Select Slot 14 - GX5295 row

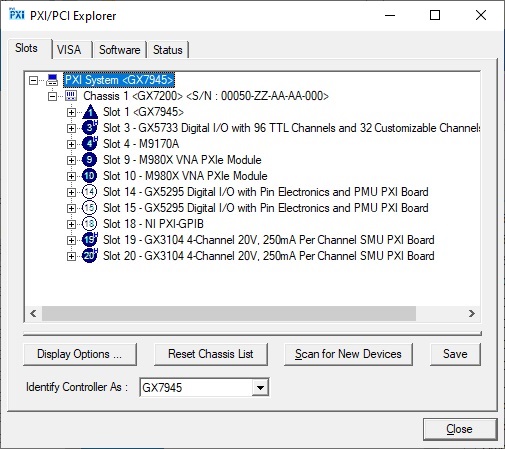click(x=266, y=192)
